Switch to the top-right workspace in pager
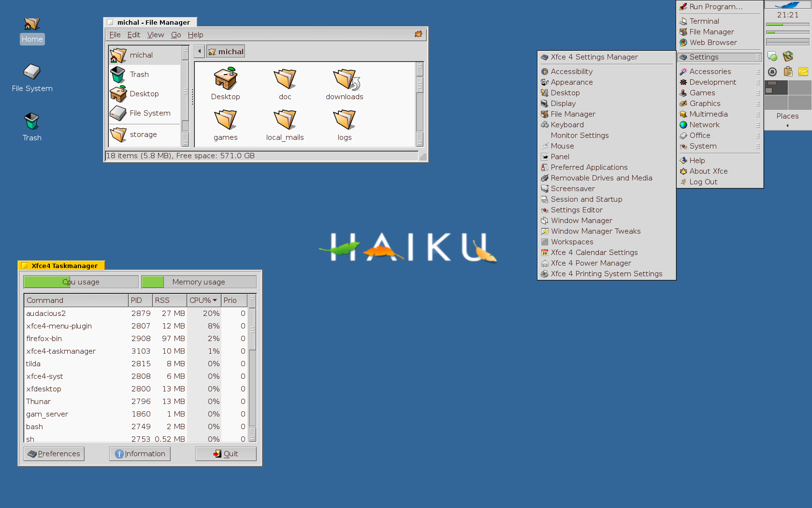The width and height of the screenshot is (812, 508). 800,88
